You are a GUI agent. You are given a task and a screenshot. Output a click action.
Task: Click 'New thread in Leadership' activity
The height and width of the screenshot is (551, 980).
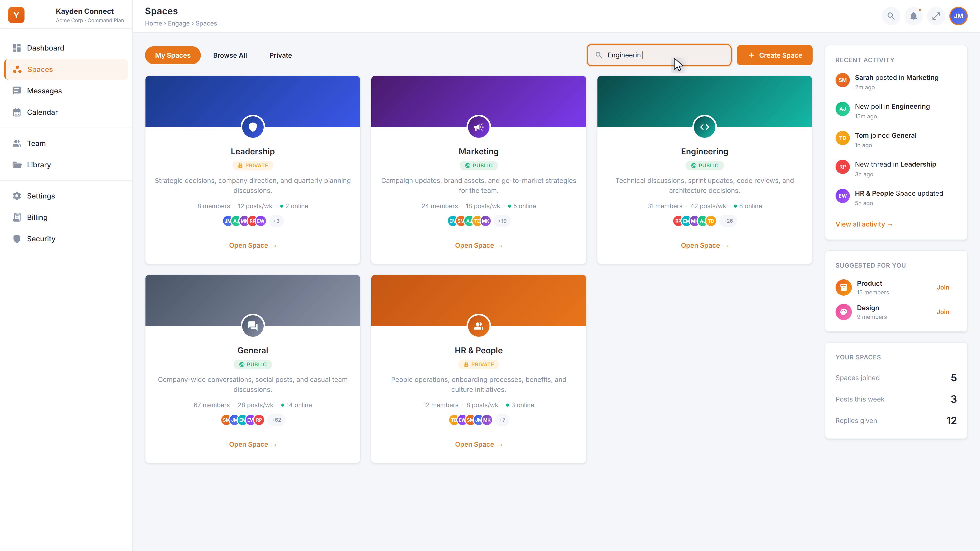[x=896, y=168]
